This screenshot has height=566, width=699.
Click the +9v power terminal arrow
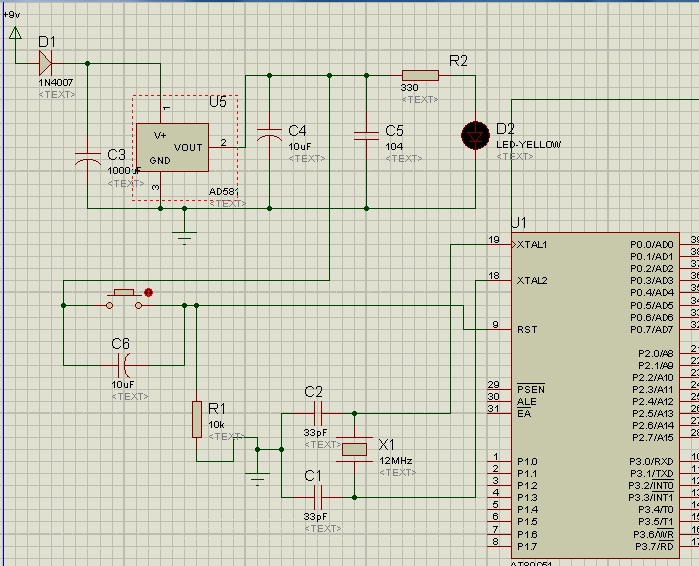point(15,33)
